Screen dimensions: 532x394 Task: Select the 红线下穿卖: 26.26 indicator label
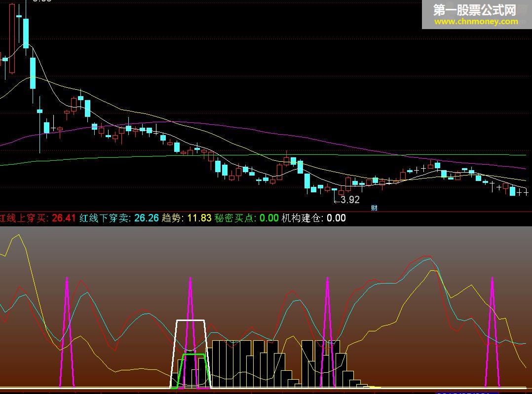tap(119, 218)
